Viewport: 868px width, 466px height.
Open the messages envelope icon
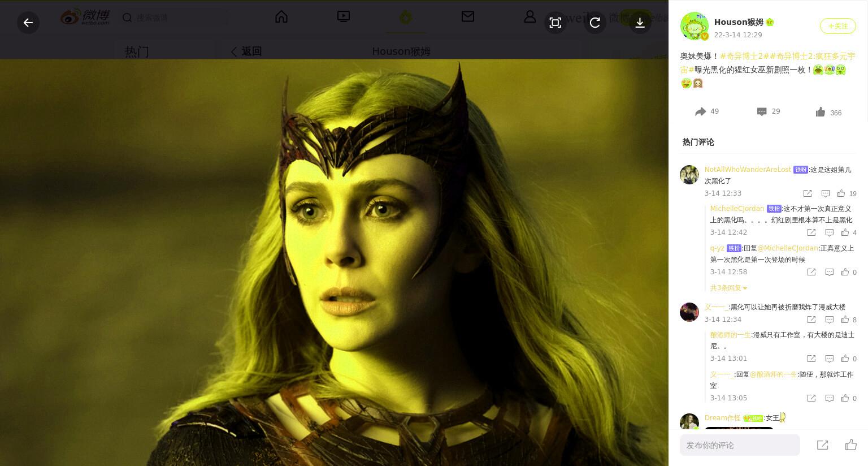[x=468, y=17]
